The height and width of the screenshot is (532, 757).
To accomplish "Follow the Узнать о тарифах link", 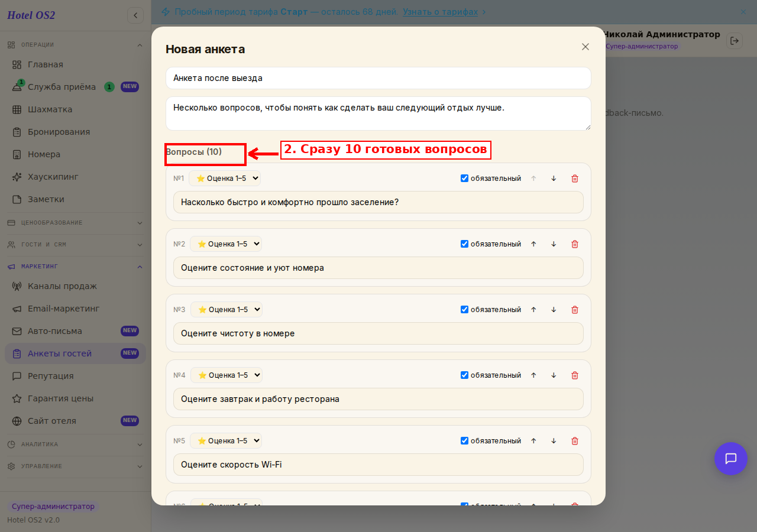I will coord(441,12).
